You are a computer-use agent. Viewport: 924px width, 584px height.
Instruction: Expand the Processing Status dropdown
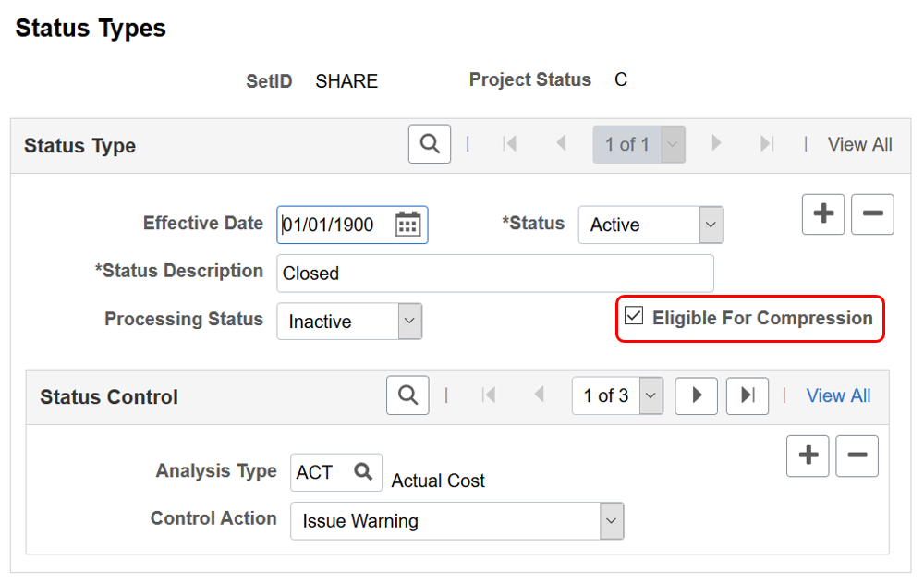point(349,322)
